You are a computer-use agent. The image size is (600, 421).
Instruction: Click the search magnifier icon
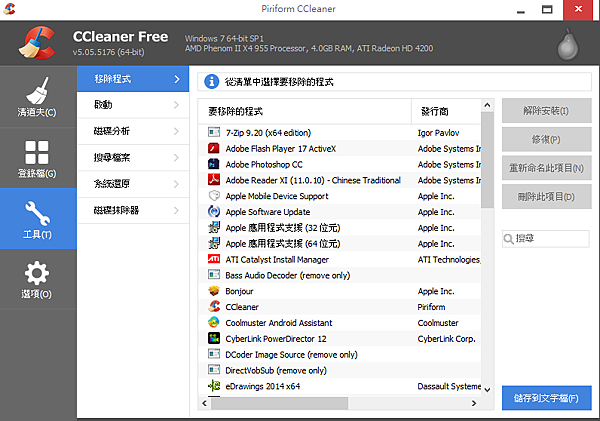pyautogui.click(x=508, y=239)
